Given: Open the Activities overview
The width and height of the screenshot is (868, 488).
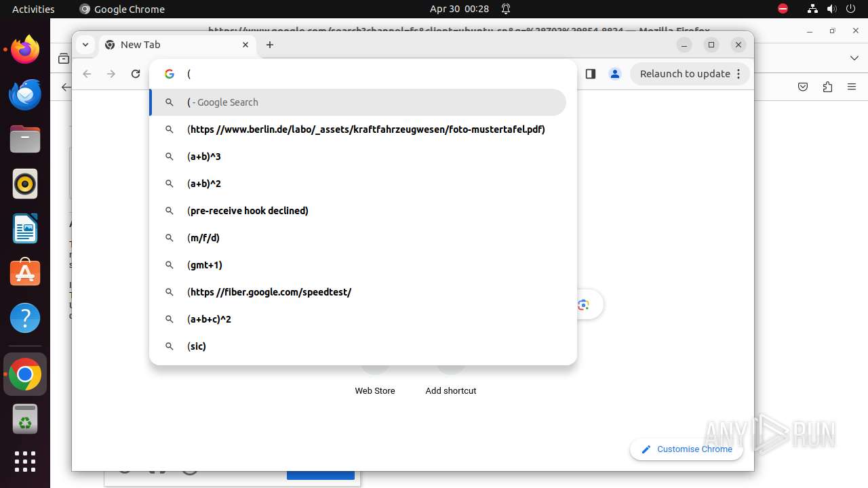Looking at the screenshot, I should pos(33,9).
